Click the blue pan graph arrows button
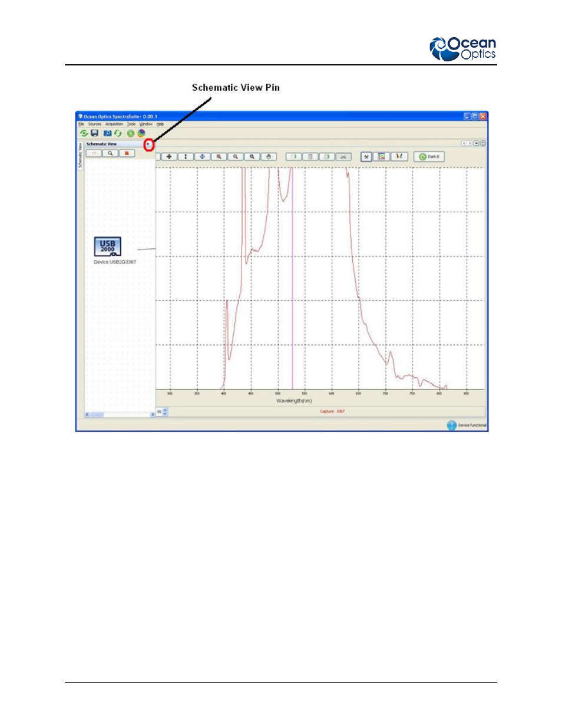 coord(202,157)
